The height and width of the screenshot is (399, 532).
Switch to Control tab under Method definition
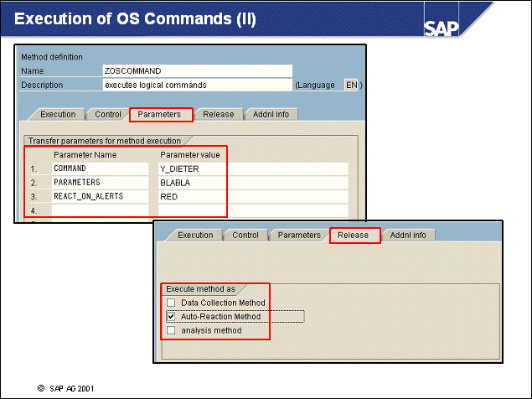coord(108,114)
